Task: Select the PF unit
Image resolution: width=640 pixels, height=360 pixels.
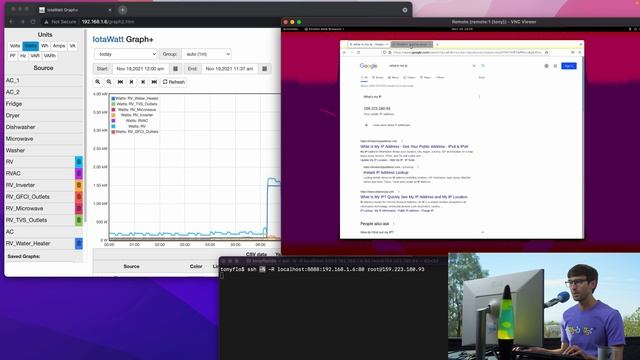Action: (x=13, y=56)
